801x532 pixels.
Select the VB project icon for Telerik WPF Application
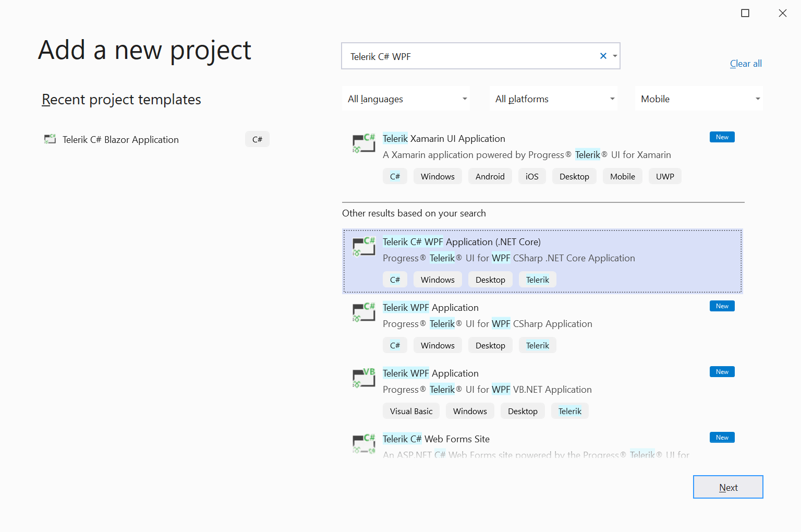tap(363, 378)
